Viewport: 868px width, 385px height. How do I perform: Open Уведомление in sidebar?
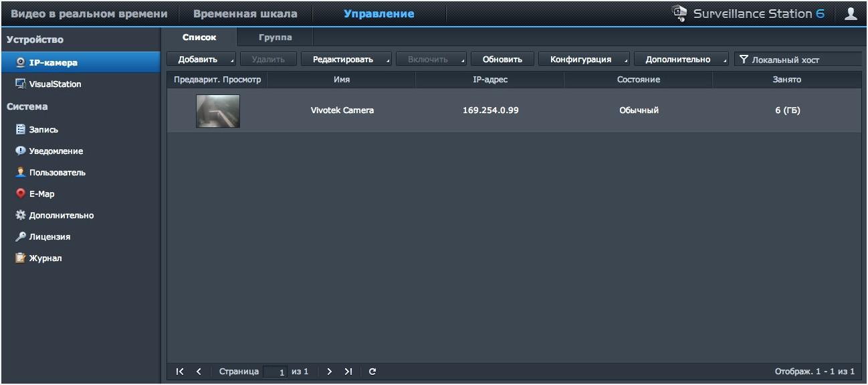[x=80, y=151]
